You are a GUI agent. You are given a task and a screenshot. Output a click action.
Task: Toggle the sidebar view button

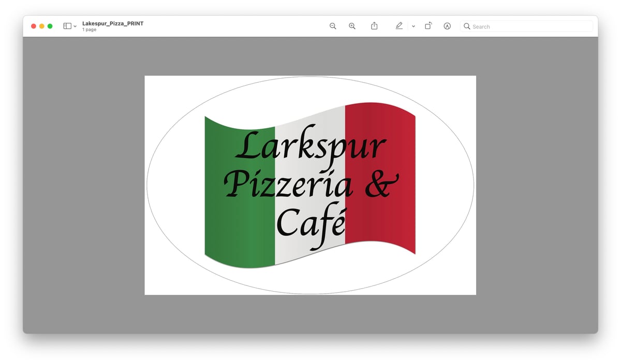tap(67, 26)
